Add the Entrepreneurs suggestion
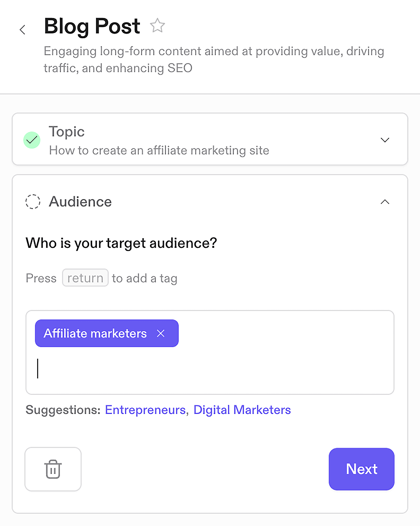 coord(145,410)
